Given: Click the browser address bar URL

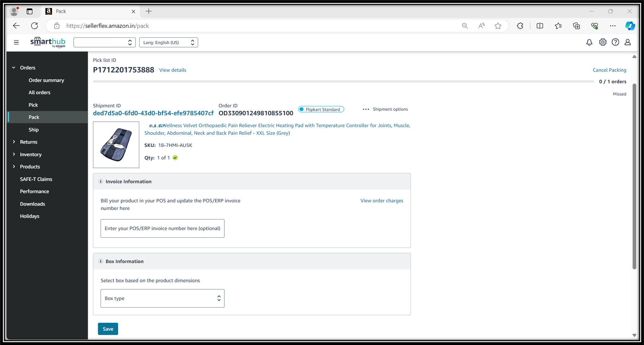Looking at the screenshot, I should click(x=108, y=26).
